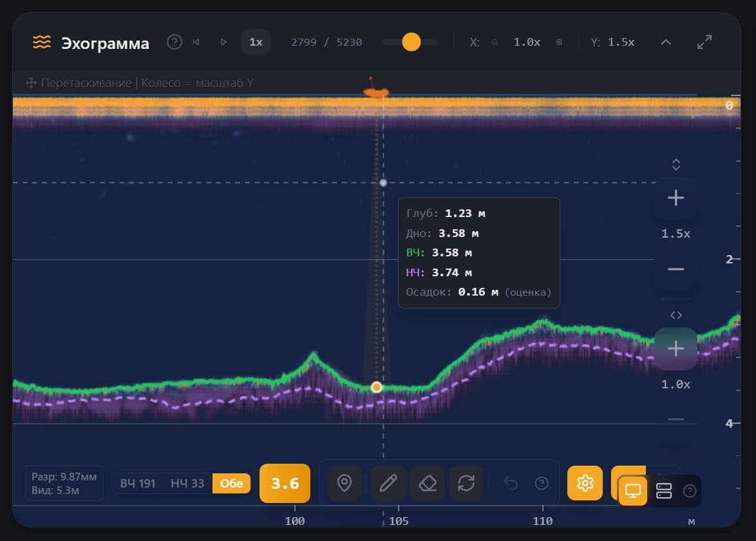Enter fullscreen with the expand arrows
Screen dimensions: 756x541
(x=704, y=42)
